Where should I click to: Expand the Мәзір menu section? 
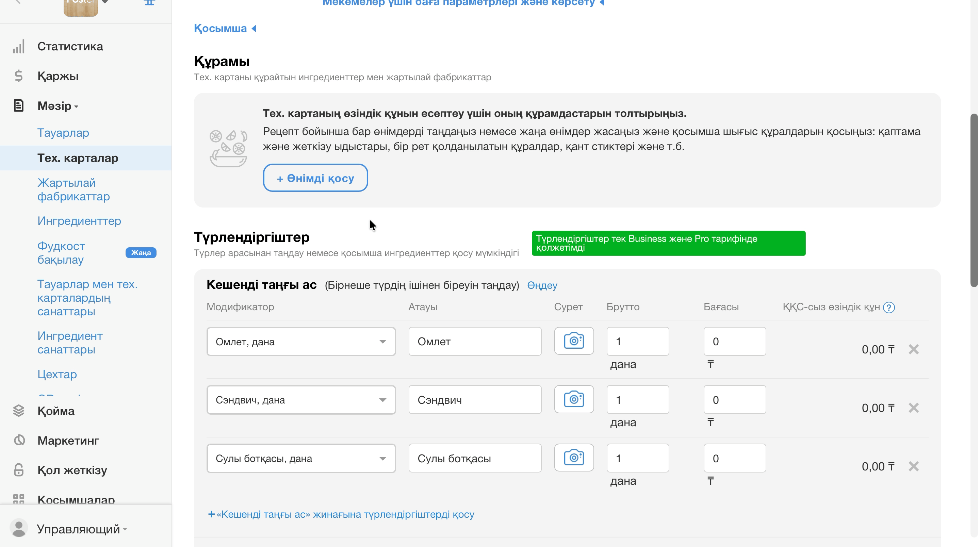pos(58,106)
